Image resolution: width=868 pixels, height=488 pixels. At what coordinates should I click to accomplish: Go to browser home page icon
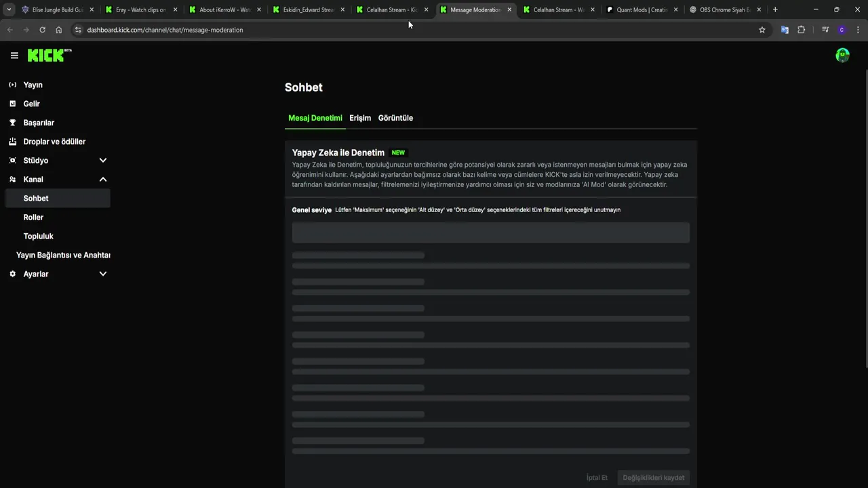[x=59, y=30]
